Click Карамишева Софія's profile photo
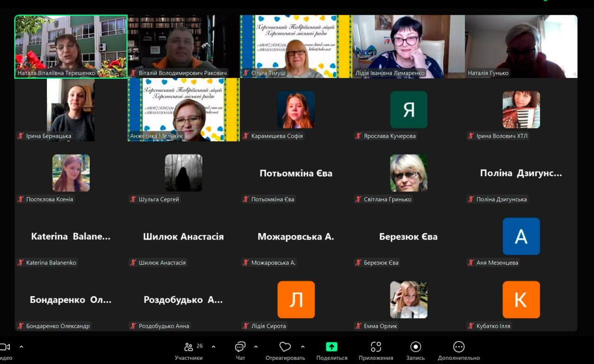Screen dimensions: 594x364 296,109
